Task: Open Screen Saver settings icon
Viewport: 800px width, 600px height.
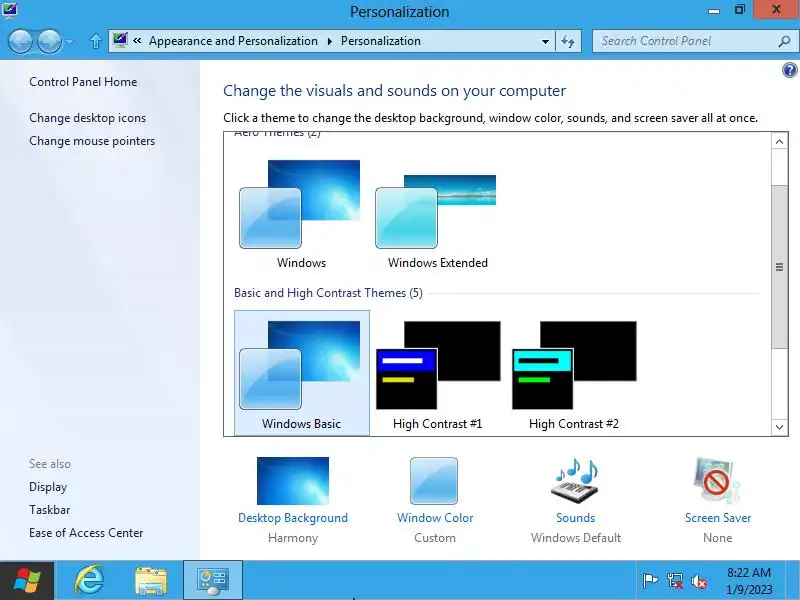Action: (716, 481)
